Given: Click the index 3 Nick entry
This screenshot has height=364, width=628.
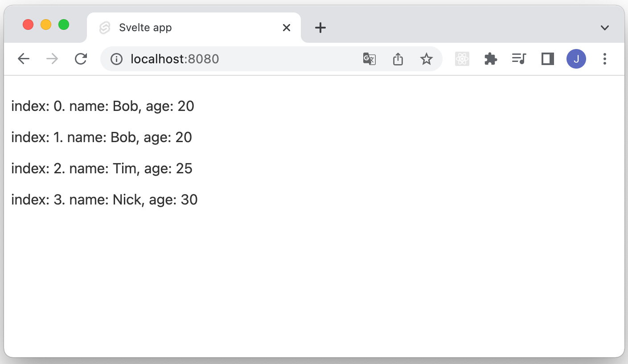Looking at the screenshot, I should (x=104, y=200).
